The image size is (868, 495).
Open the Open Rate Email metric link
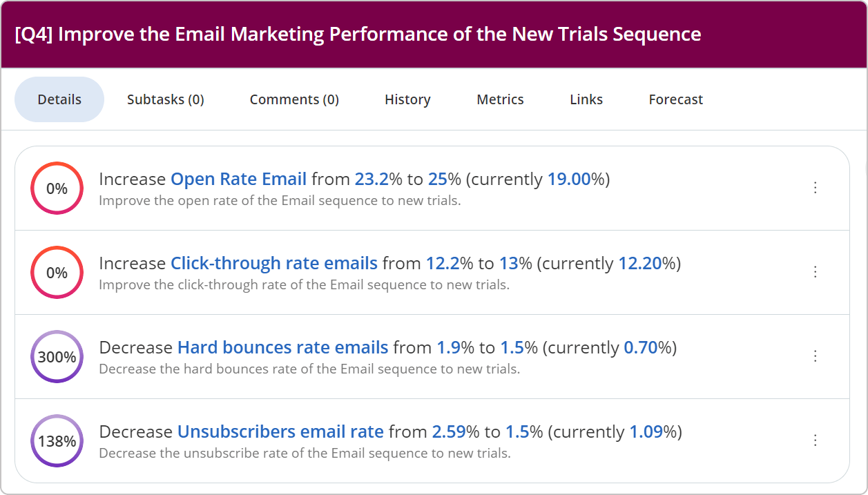[238, 179]
